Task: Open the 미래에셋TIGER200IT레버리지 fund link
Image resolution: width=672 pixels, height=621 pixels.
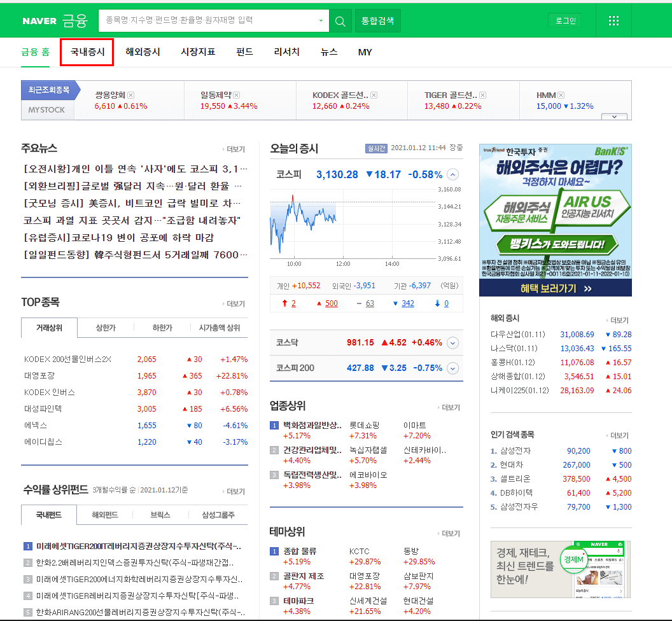Action: (x=139, y=547)
